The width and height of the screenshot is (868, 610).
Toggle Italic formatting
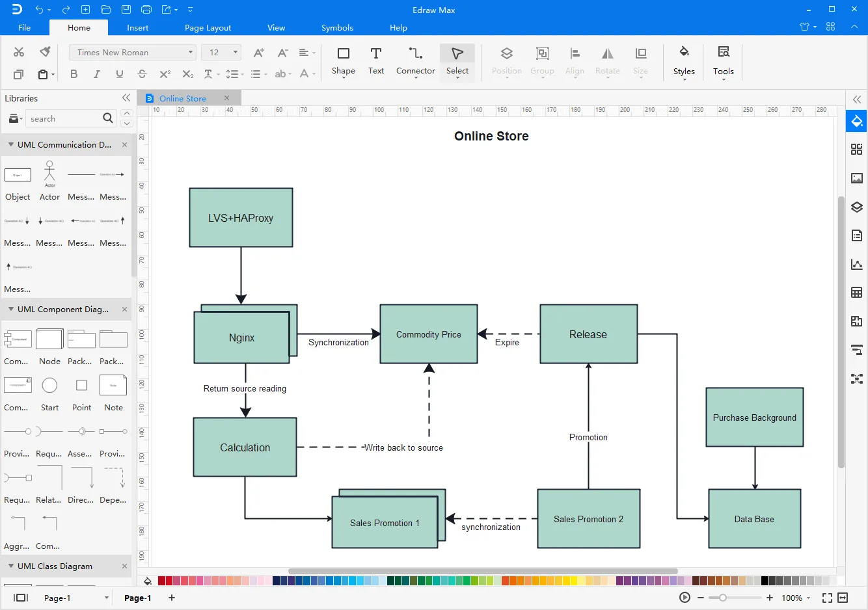coord(97,74)
